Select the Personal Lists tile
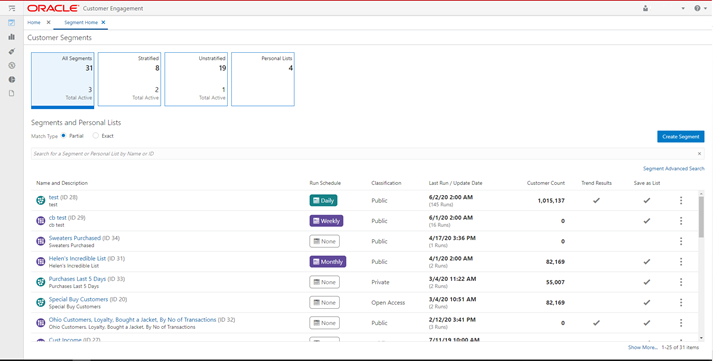 [263, 79]
